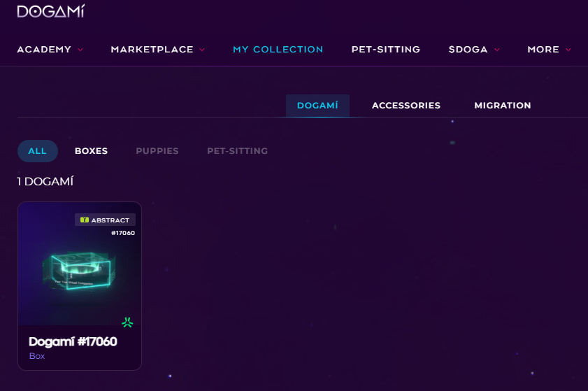Expand the Academy dropdown chevron
This screenshot has height=391, width=588.
pos(80,50)
